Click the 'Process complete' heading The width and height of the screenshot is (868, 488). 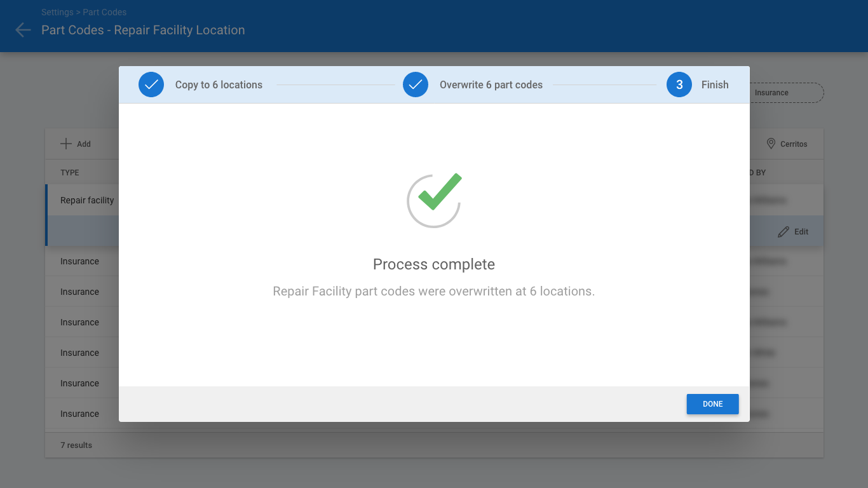tap(434, 264)
